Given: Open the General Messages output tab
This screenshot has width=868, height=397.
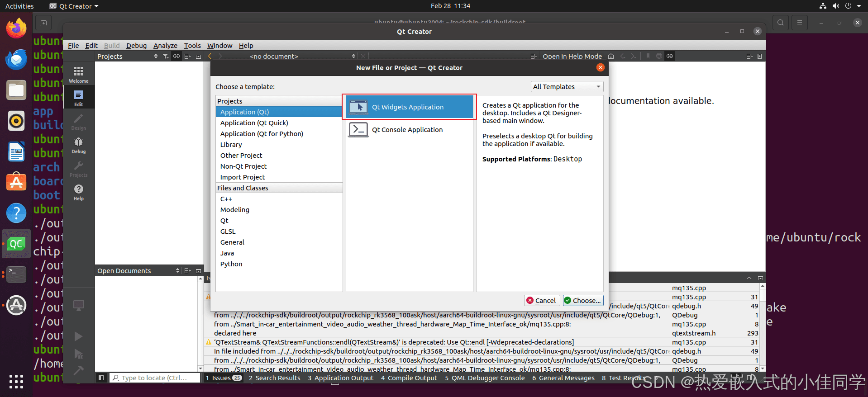Looking at the screenshot, I should click(563, 378).
